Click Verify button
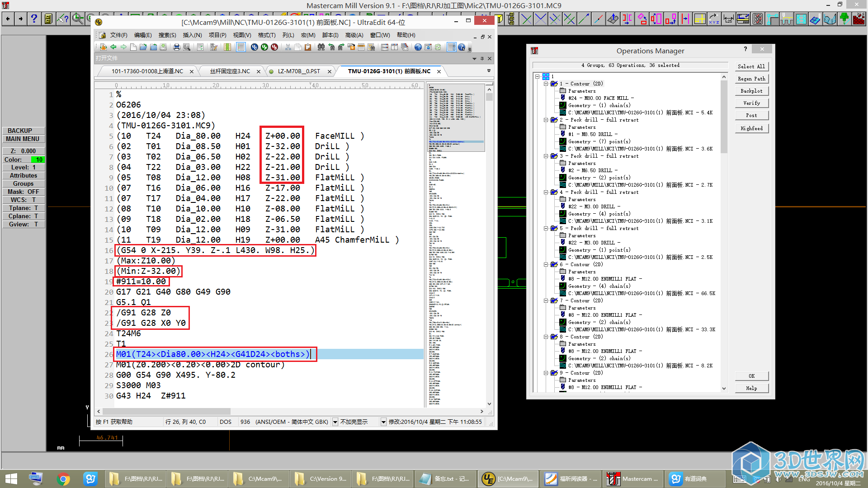This screenshot has height=488, width=868. [x=751, y=103]
